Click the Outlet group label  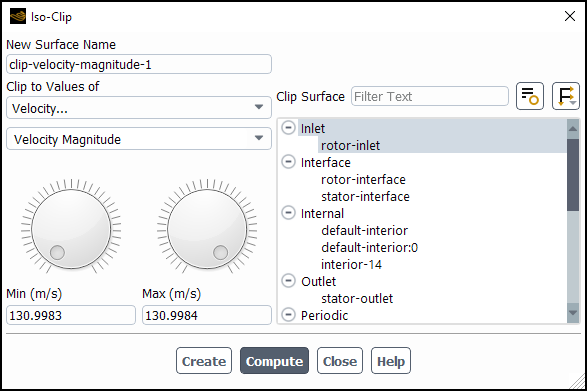coord(318,281)
